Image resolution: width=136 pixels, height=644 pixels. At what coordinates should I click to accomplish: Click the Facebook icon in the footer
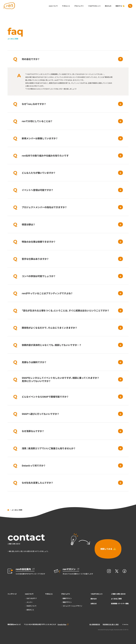124,571
